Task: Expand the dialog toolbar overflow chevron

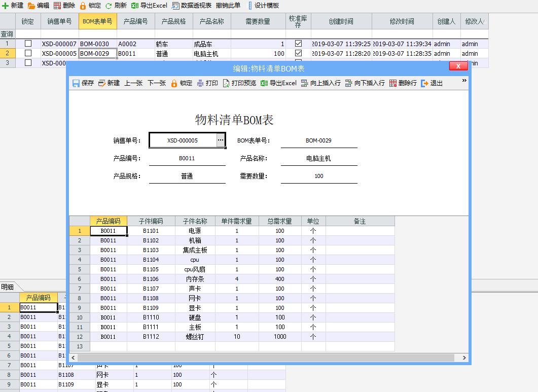Action: click(464, 81)
